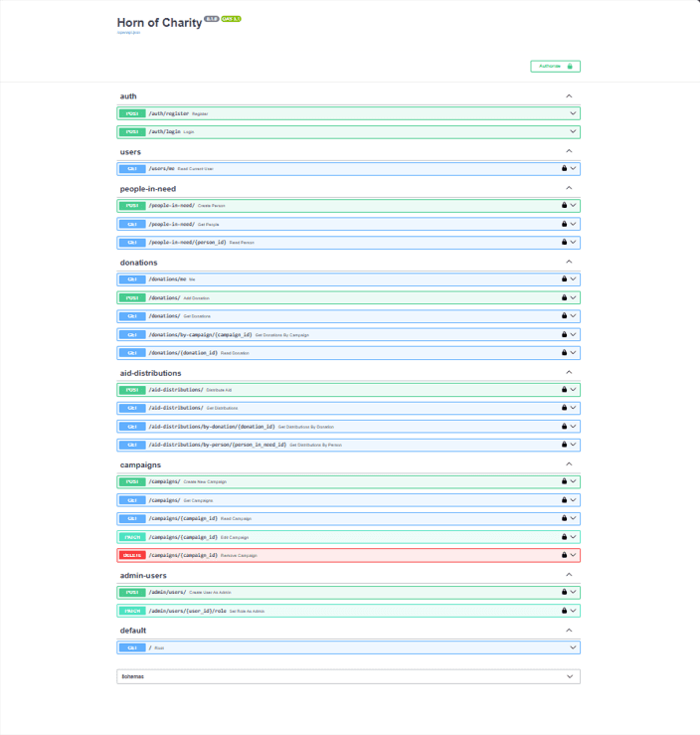
Task: Open GET /donations/{donation_id} endpoint
Action: point(349,353)
